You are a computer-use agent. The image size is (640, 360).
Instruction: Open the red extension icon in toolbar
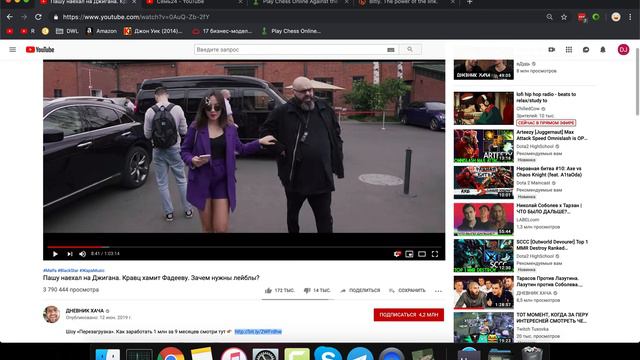582,17
